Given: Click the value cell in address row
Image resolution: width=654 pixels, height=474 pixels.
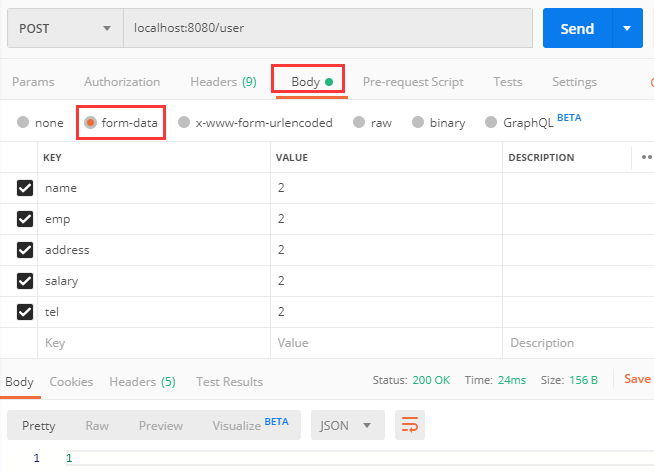Looking at the screenshot, I should click(386, 250).
